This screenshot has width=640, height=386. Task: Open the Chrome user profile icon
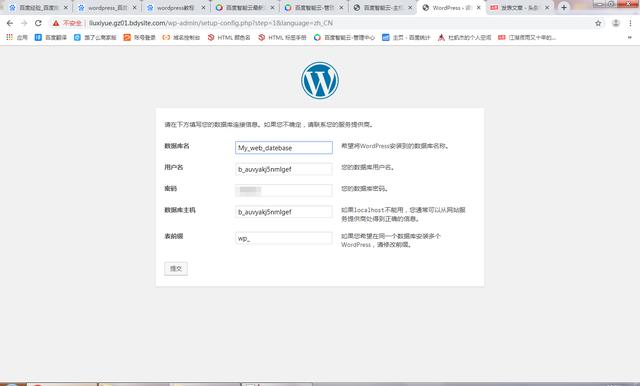tap(616, 23)
